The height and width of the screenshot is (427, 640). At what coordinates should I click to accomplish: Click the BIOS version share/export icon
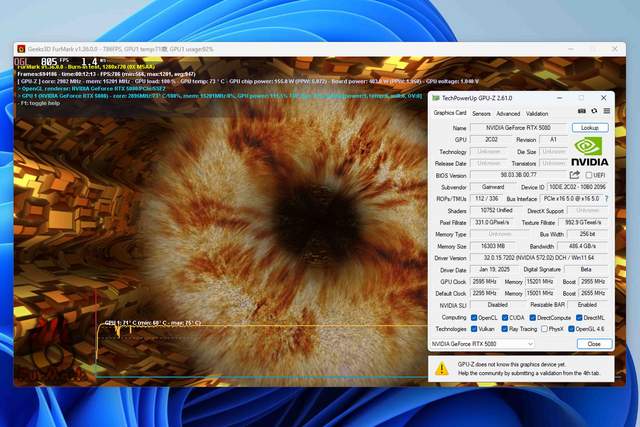pos(575,175)
